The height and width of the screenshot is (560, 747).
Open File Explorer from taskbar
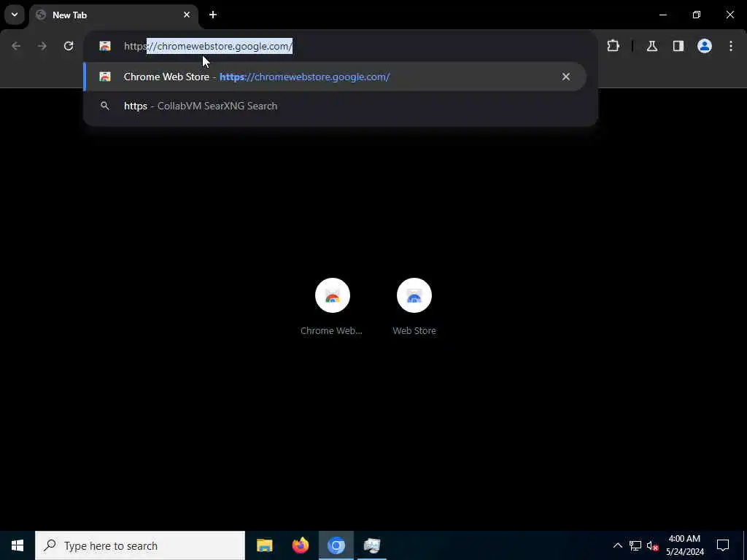[264, 545]
